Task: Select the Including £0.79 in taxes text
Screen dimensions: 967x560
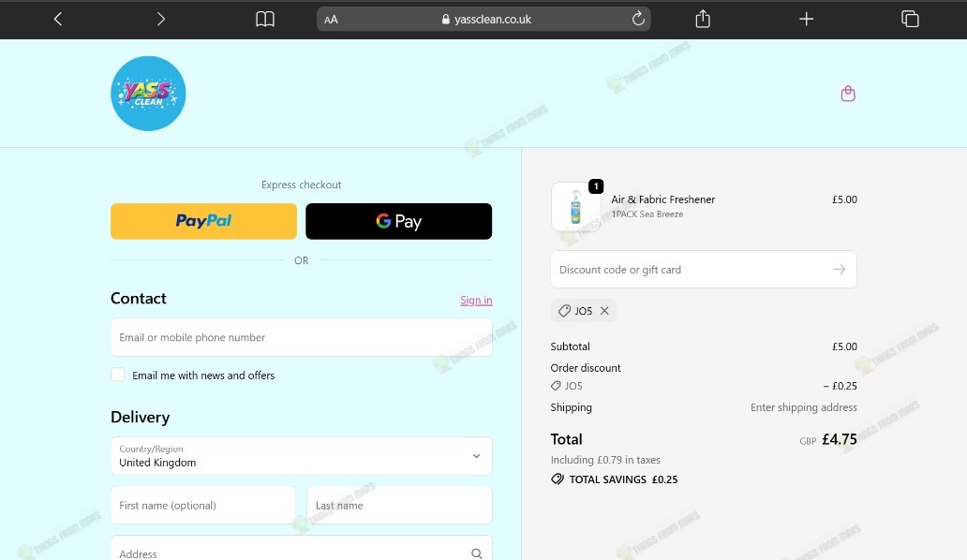Action: coord(605,460)
